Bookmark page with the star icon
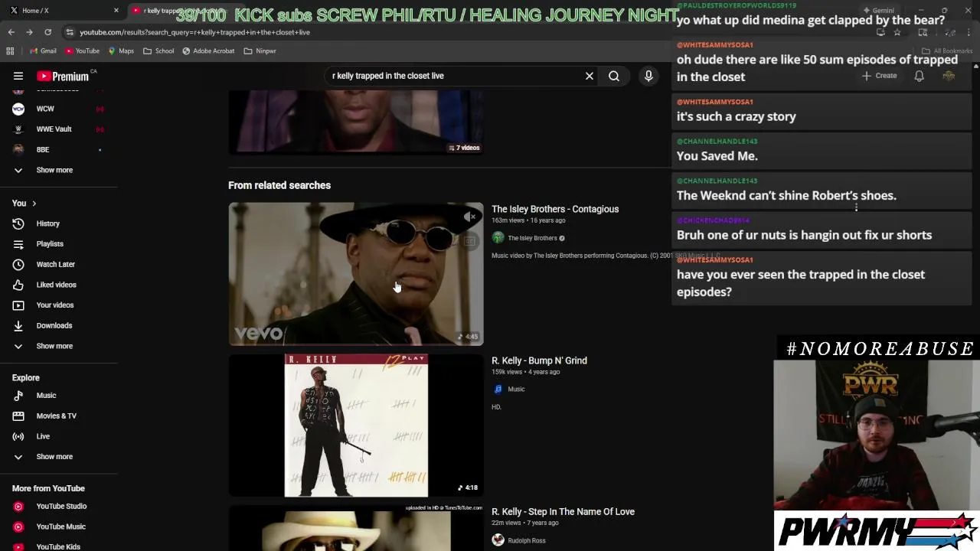Image resolution: width=980 pixels, height=551 pixels. coord(897,32)
